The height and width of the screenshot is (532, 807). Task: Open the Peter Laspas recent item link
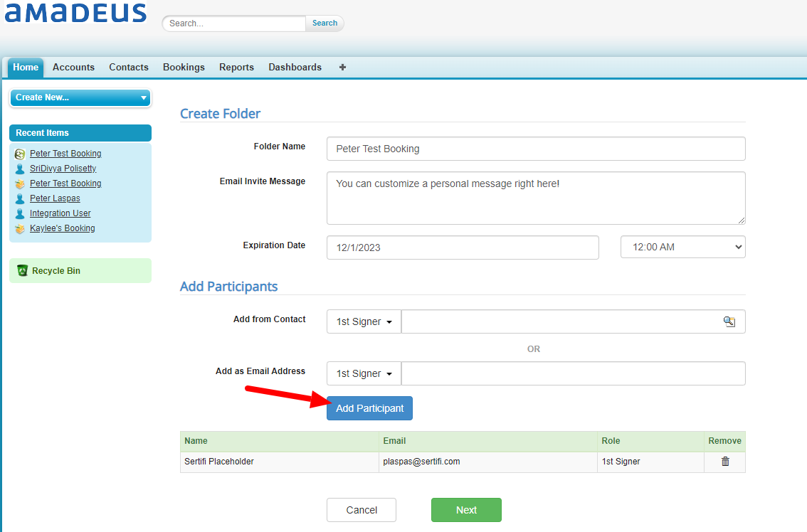pyautogui.click(x=55, y=198)
